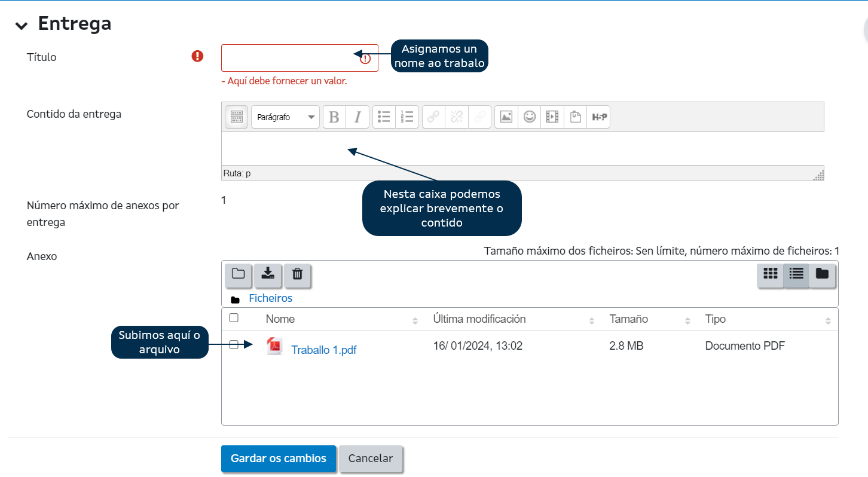Download all files in Anexo

click(268, 274)
